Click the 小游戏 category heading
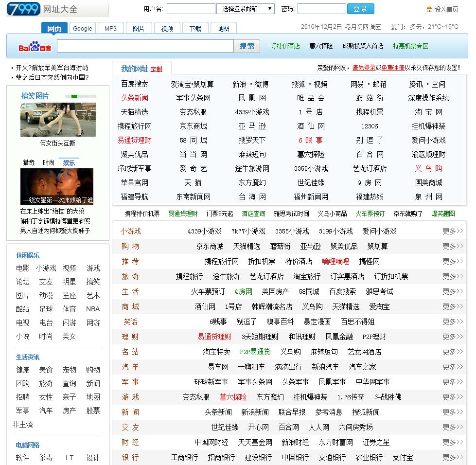The height and width of the screenshot is (465, 476). [x=130, y=231]
